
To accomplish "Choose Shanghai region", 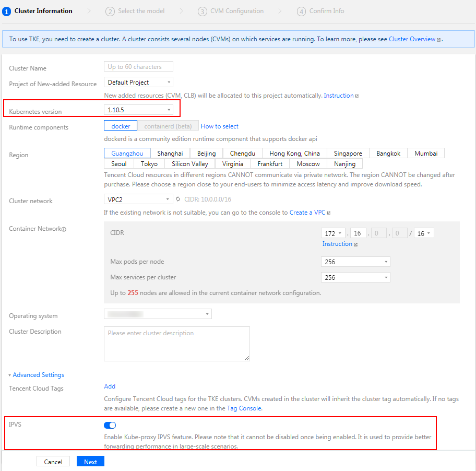I will pyautogui.click(x=170, y=154).
